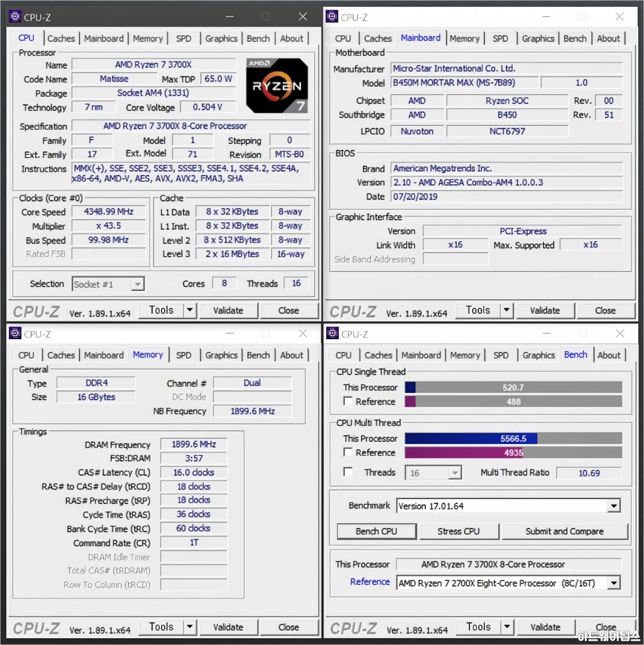This screenshot has height=645, width=644.
Task: Click the motherboard Model field B450M MORTAR MAX
Action: coord(464,82)
